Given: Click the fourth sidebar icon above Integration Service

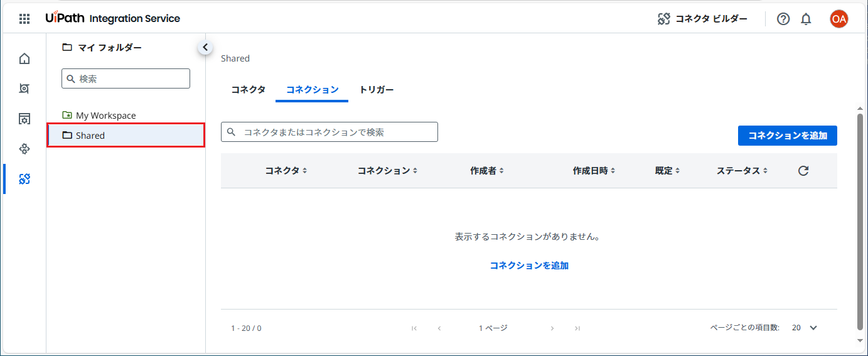Looking at the screenshot, I should (x=24, y=149).
